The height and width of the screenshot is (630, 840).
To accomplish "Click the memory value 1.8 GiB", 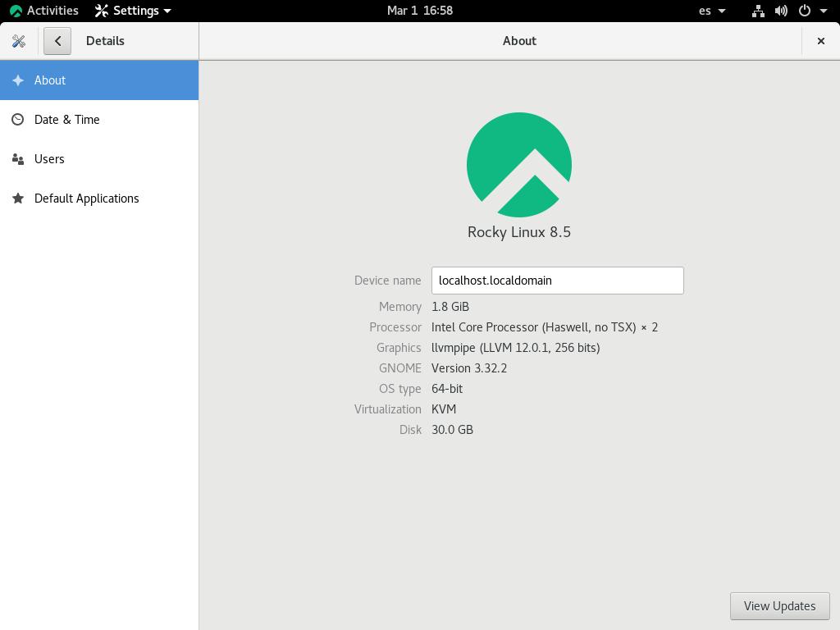I will [x=450, y=307].
